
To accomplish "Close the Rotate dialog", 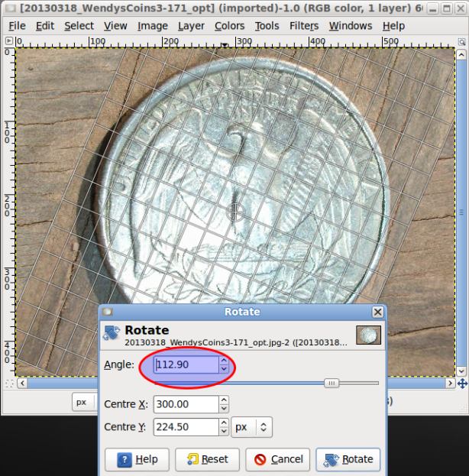I will point(377,312).
